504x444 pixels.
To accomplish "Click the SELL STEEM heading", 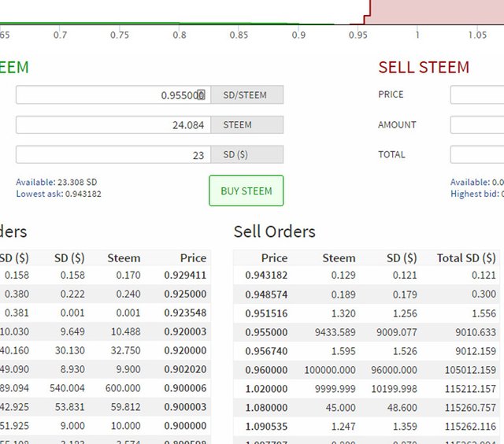I will click(424, 68).
